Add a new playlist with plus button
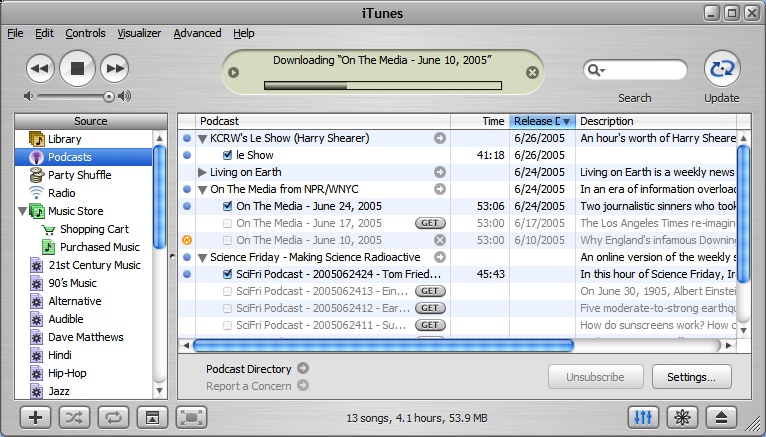The height and width of the screenshot is (437, 766). pyautogui.click(x=34, y=417)
